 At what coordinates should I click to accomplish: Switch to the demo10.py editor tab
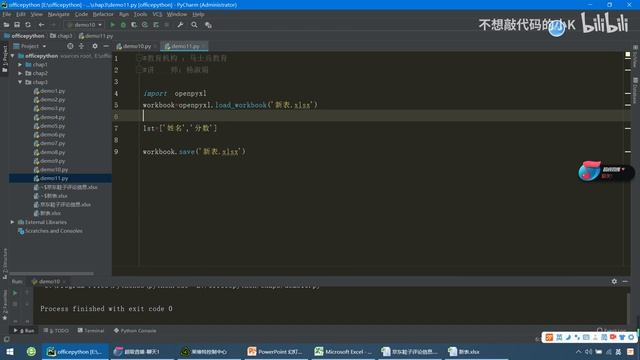coord(137,46)
